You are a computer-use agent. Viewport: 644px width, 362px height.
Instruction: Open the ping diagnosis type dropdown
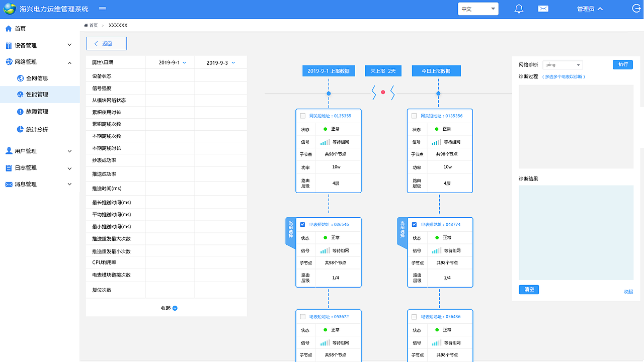pos(562,65)
